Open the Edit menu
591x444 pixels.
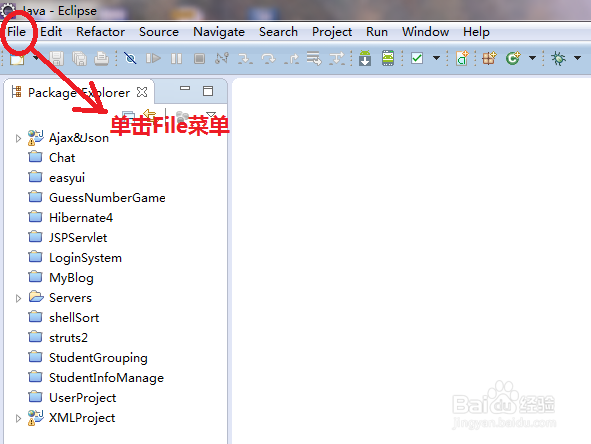[51, 32]
